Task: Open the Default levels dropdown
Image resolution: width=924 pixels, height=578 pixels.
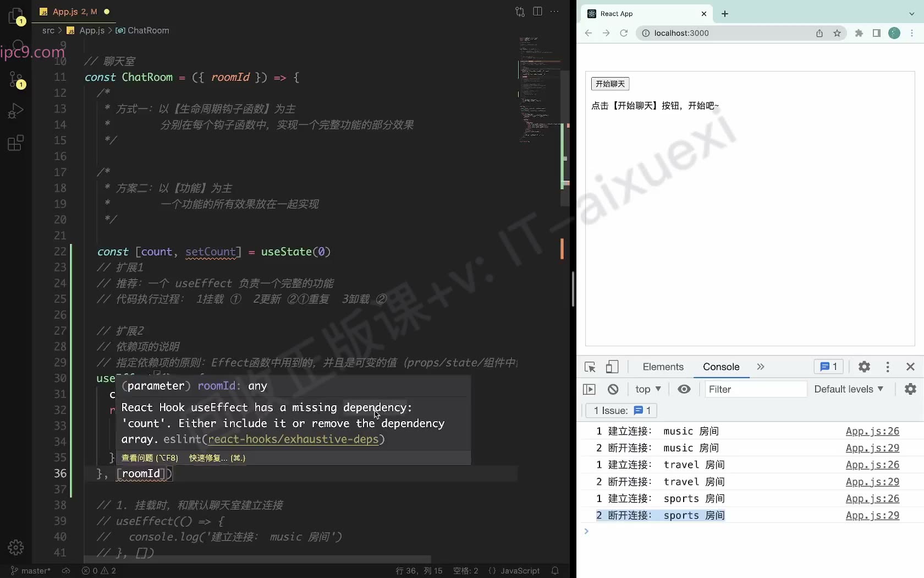Action: point(849,389)
